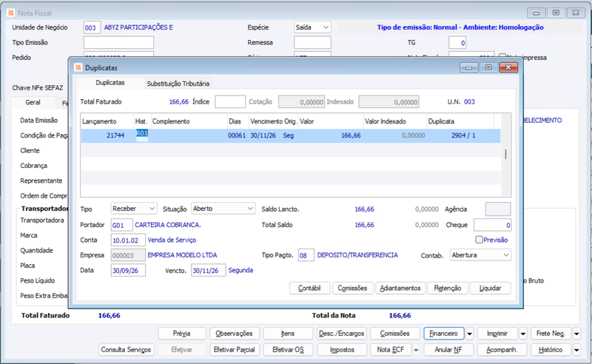Screen dimensions: 592x364
Task: Click the Duplicatas window title icon
Action: pyautogui.click(x=78, y=67)
